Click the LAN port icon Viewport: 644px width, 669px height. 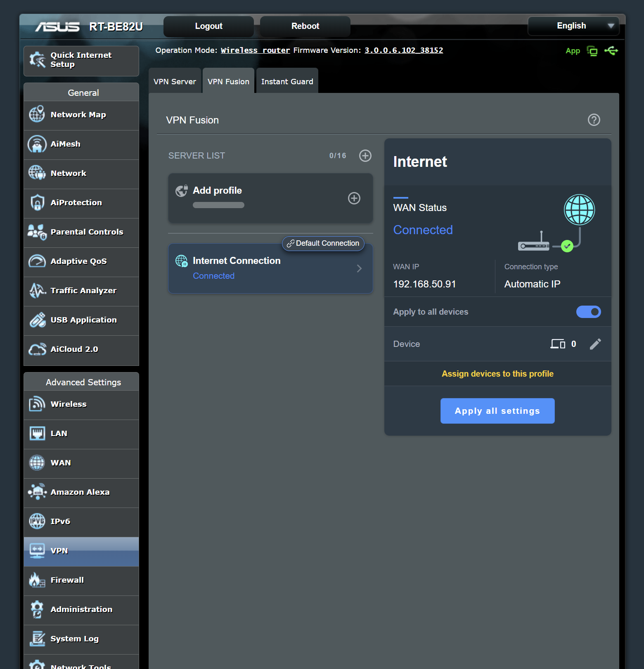click(x=37, y=433)
